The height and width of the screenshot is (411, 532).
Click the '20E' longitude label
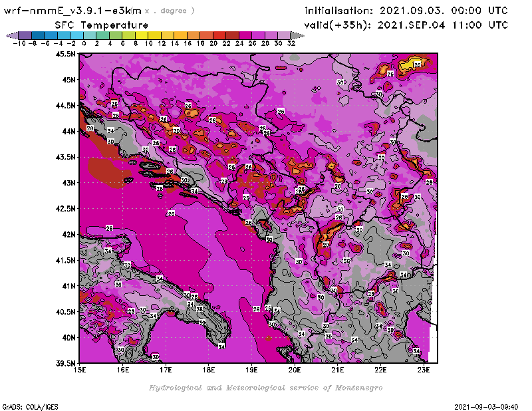(295, 370)
